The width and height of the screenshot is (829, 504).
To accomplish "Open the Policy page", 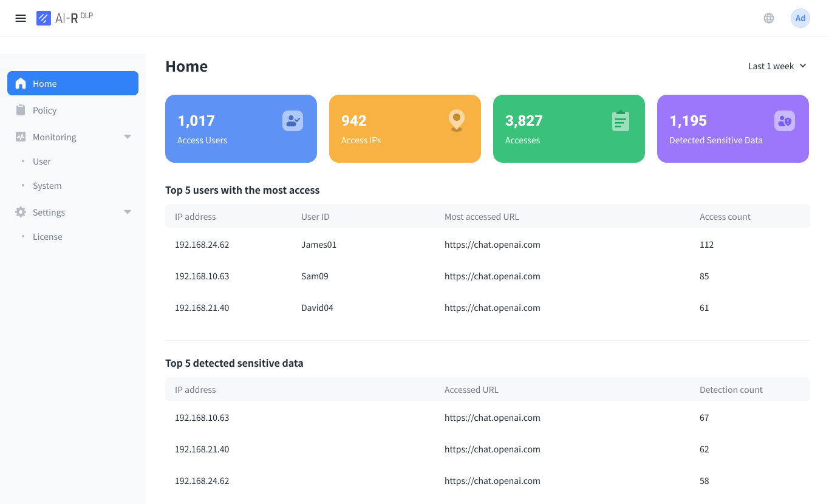I will click(x=46, y=110).
